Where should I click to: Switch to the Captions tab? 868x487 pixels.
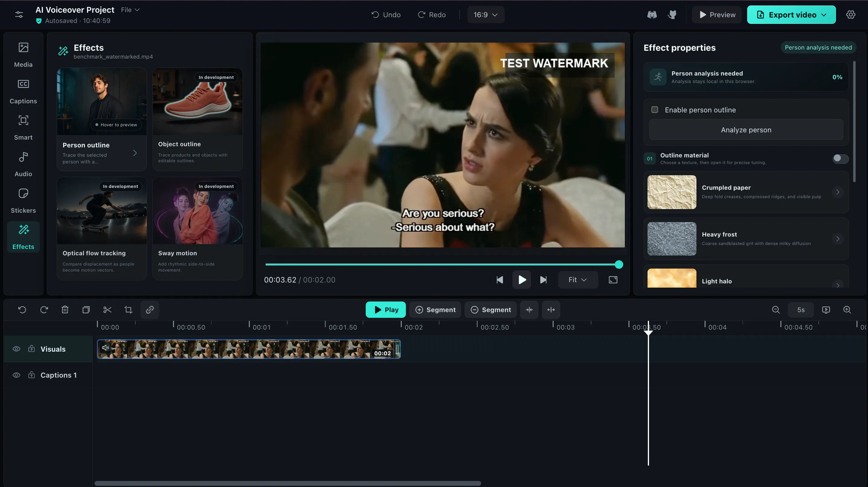pyautogui.click(x=23, y=91)
